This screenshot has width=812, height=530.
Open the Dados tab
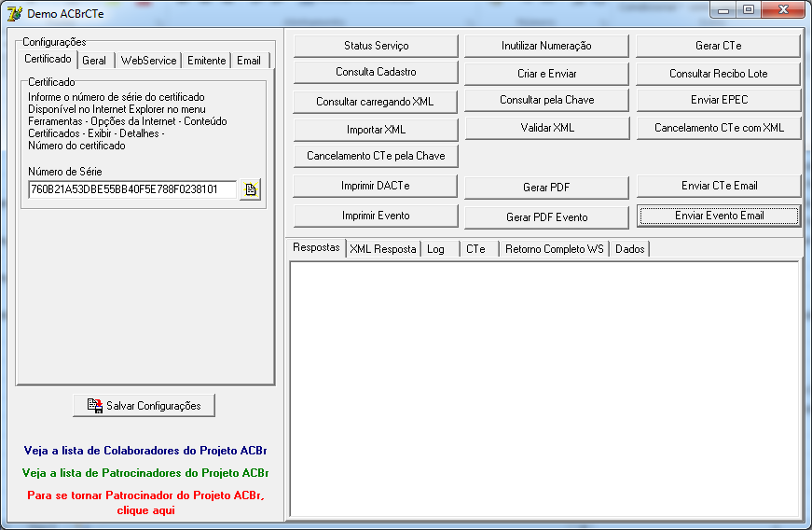point(629,249)
